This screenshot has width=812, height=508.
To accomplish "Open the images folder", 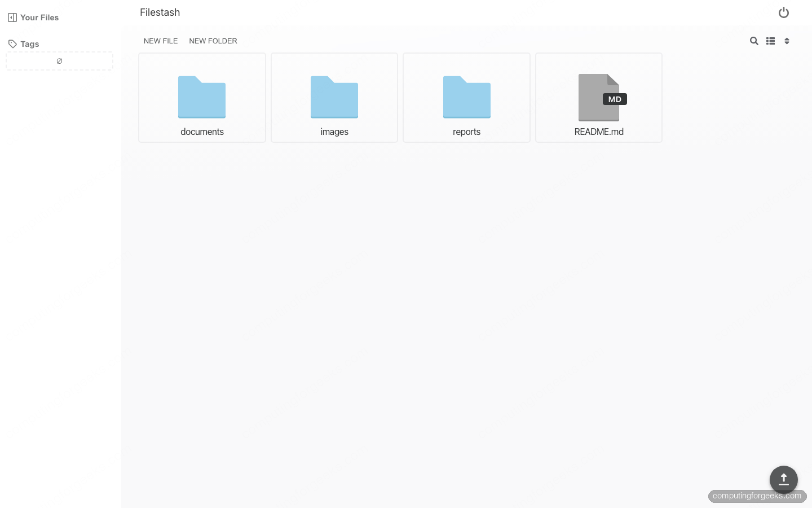I will pos(334,98).
